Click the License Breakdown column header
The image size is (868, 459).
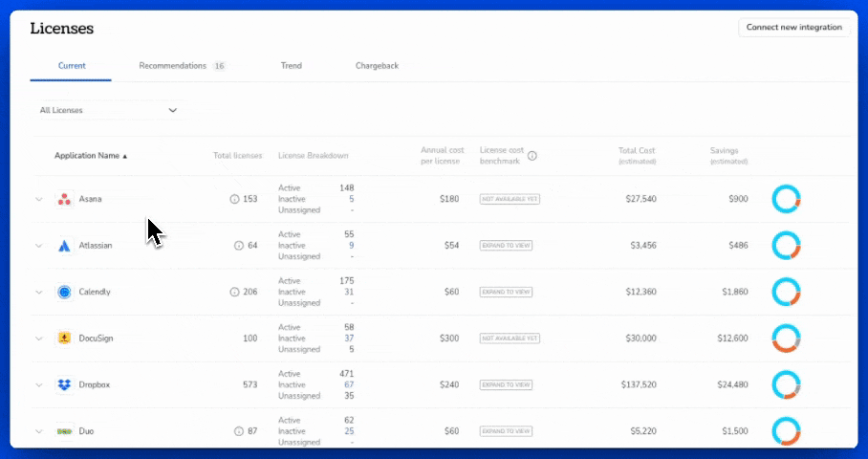[x=314, y=156]
